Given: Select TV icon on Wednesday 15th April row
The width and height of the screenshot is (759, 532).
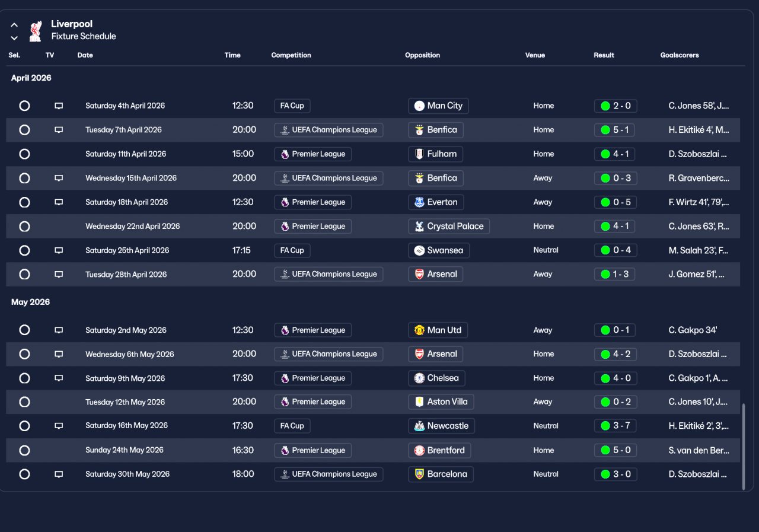Looking at the screenshot, I should point(59,178).
